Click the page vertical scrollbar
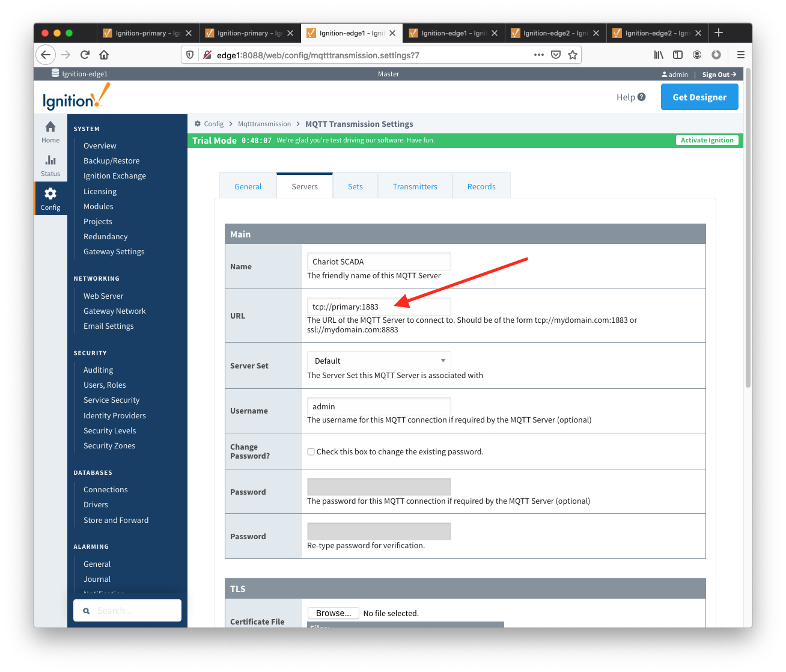 point(748,228)
